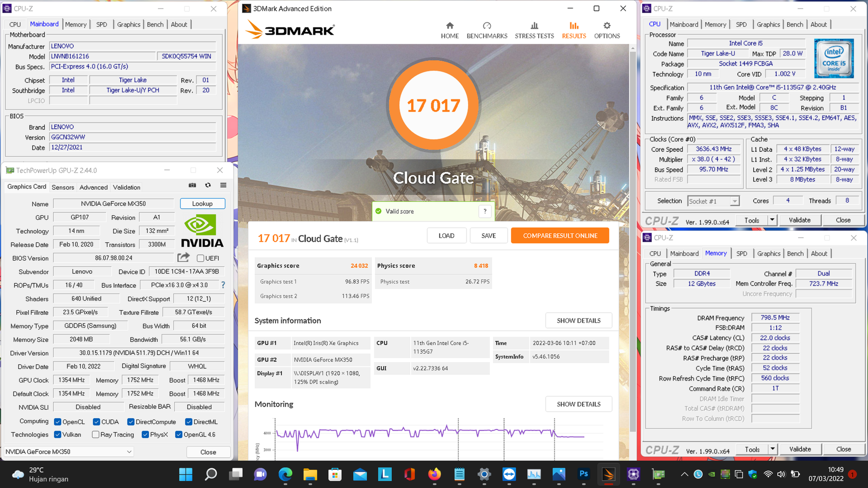
Task: Click Close button in GPU-Z
Action: [208, 452]
